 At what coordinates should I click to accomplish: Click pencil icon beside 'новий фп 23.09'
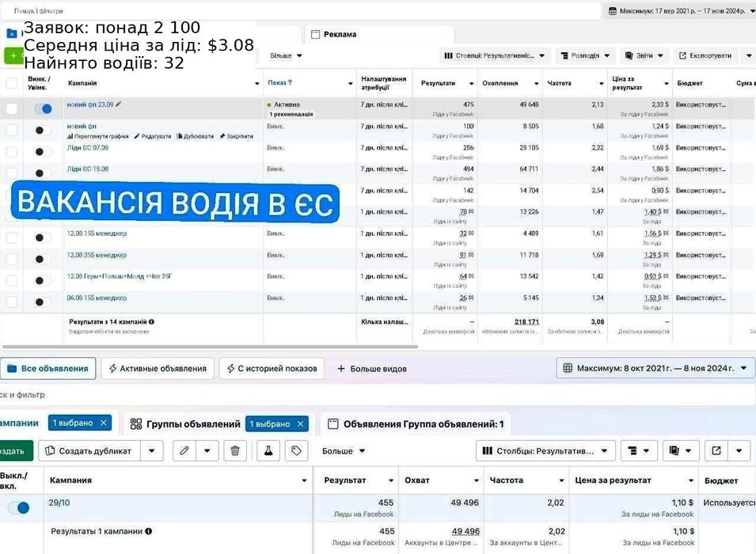coord(119,104)
